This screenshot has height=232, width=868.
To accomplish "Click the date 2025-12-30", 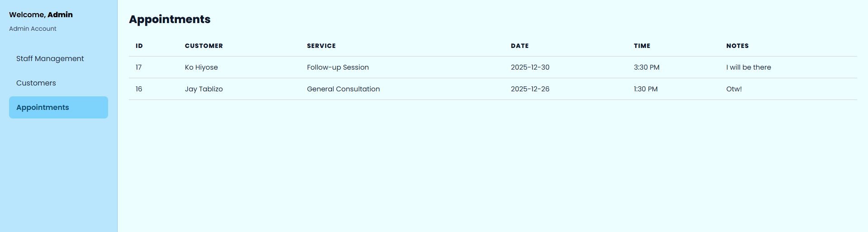I will pyautogui.click(x=530, y=67).
